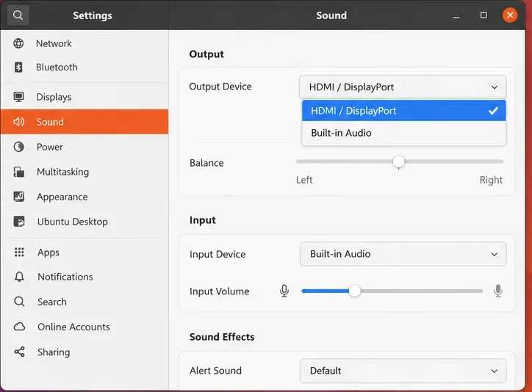Click the Input Volume slider handle
532x392 pixels.
[x=355, y=291]
